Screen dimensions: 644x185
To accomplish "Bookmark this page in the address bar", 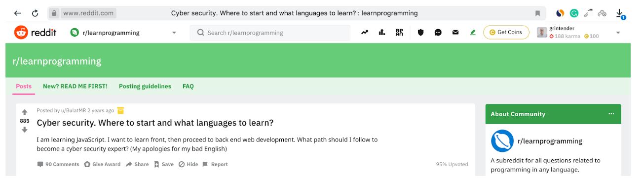I will tap(537, 13).
